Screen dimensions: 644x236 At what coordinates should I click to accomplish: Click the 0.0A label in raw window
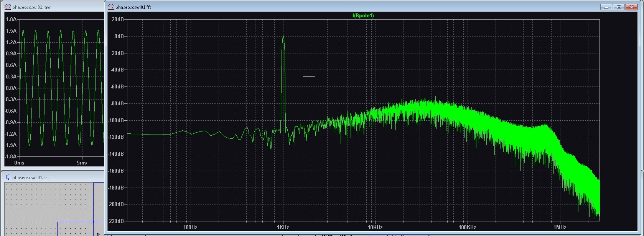tap(11, 88)
